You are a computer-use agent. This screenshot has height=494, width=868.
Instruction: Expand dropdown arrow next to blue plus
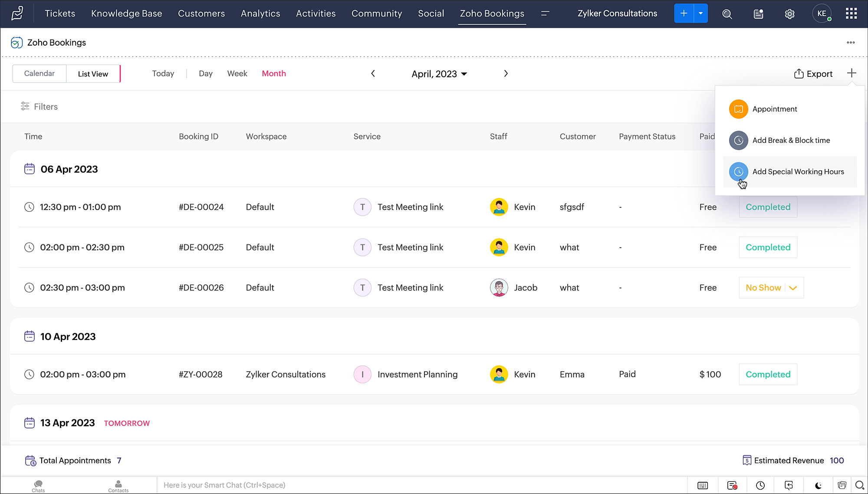[700, 13]
